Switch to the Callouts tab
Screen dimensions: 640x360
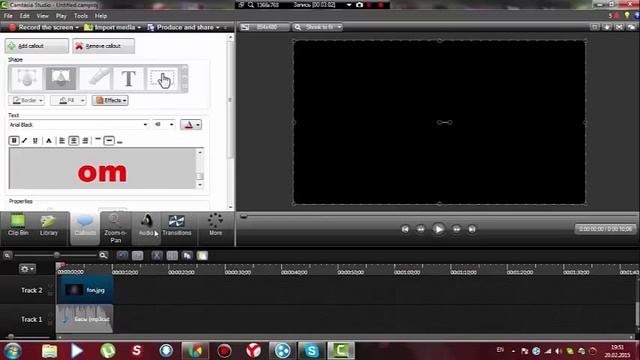coord(85,227)
